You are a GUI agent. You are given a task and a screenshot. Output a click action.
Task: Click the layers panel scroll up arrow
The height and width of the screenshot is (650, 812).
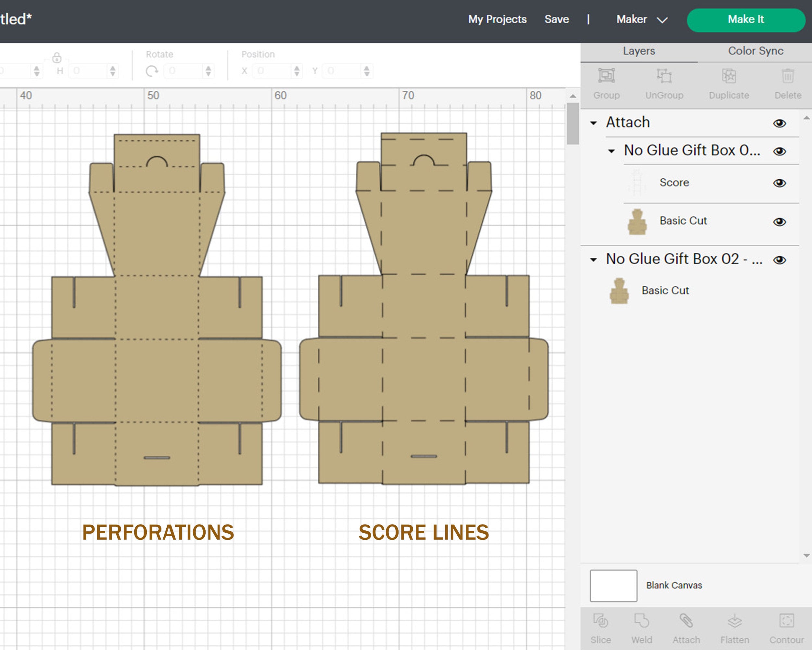coord(806,118)
